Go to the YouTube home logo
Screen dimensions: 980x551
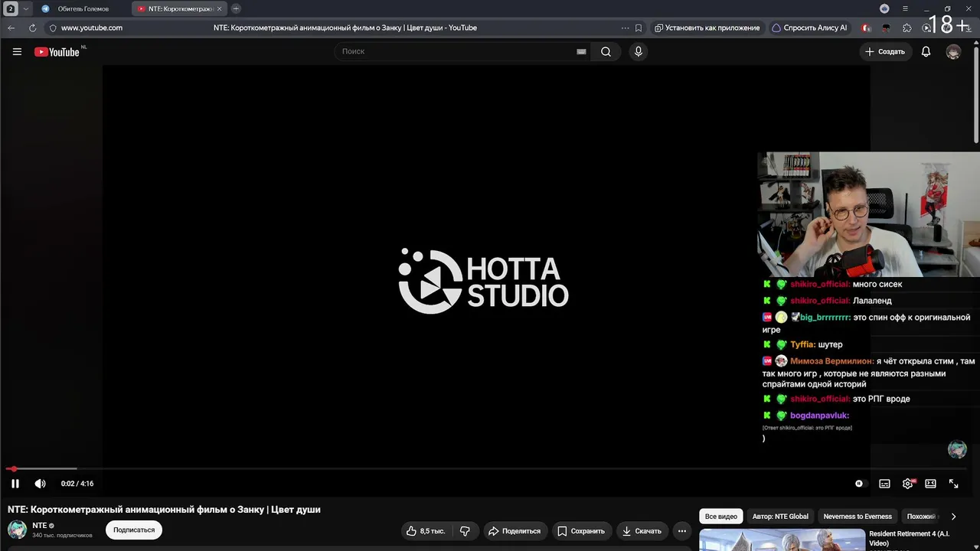[57, 52]
